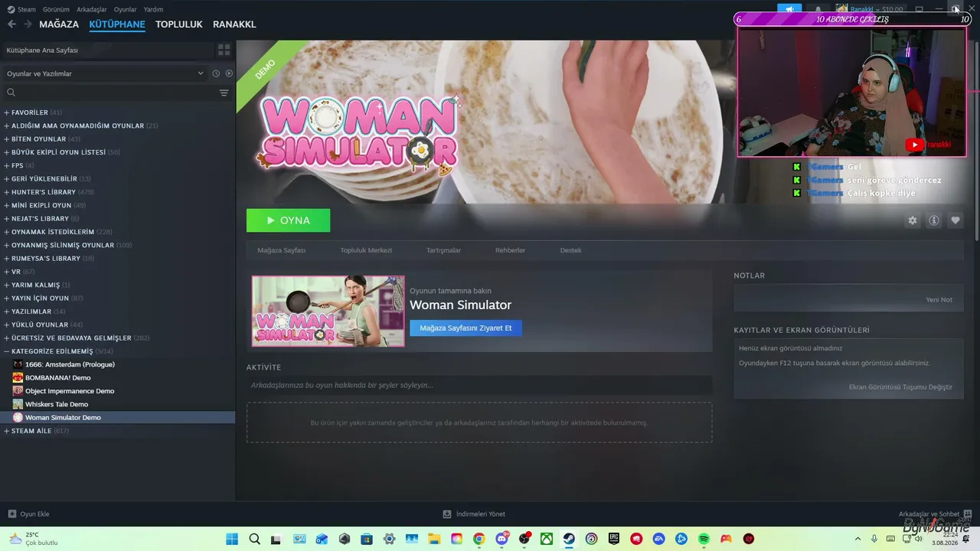
Task: Open Spotify from the taskbar
Action: 704,539
